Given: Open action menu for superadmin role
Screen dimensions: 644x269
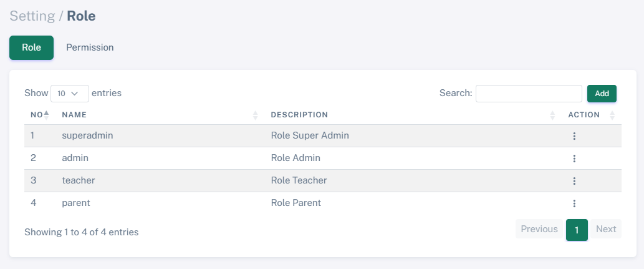Looking at the screenshot, I should pos(574,135).
